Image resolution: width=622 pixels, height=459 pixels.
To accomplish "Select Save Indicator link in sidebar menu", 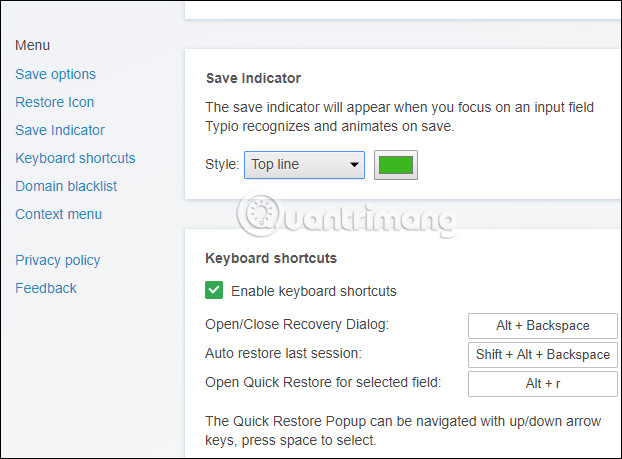I will pyautogui.click(x=60, y=130).
